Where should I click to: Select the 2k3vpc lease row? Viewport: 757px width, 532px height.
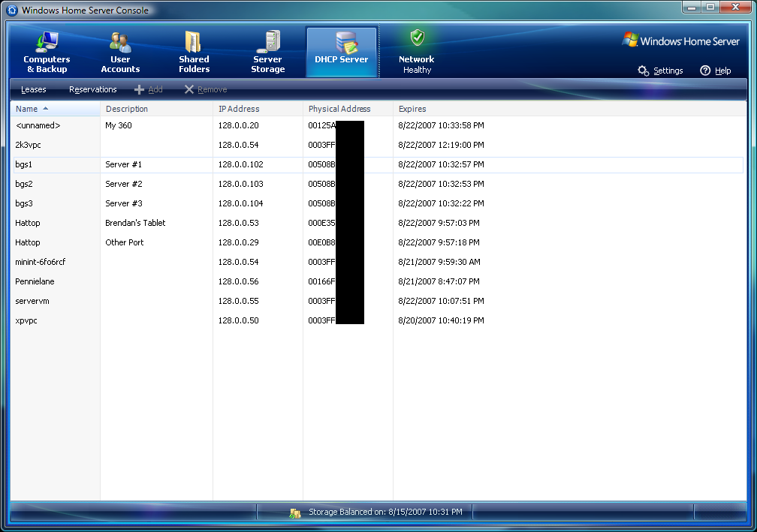pyautogui.click(x=378, y=145)
